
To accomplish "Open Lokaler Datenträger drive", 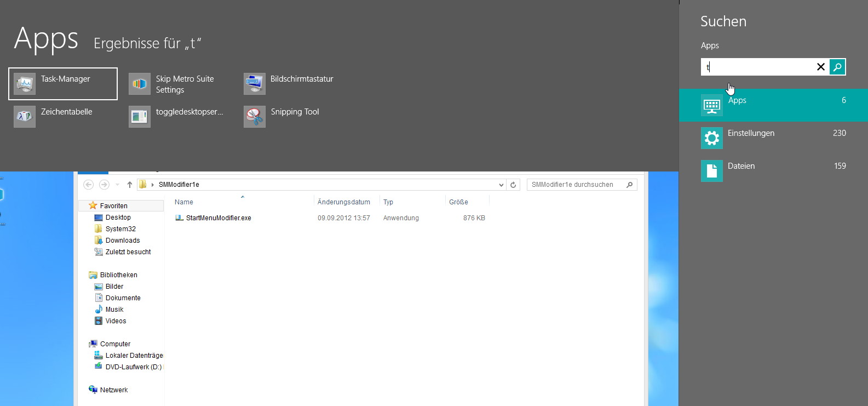I will tap(134, 356).
